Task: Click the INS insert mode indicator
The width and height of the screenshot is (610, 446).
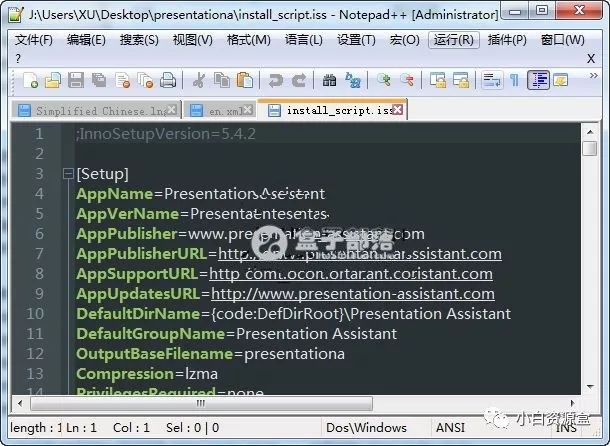Action: 566,428
